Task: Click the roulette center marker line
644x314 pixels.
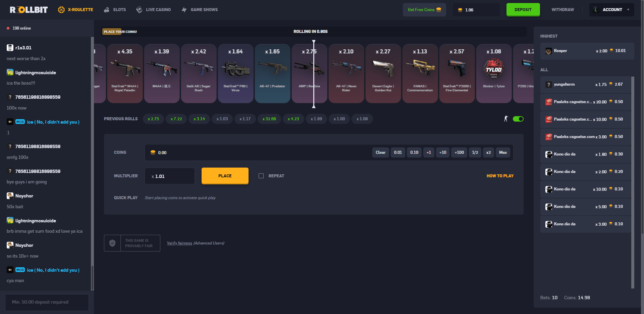Action: point(314,74)
